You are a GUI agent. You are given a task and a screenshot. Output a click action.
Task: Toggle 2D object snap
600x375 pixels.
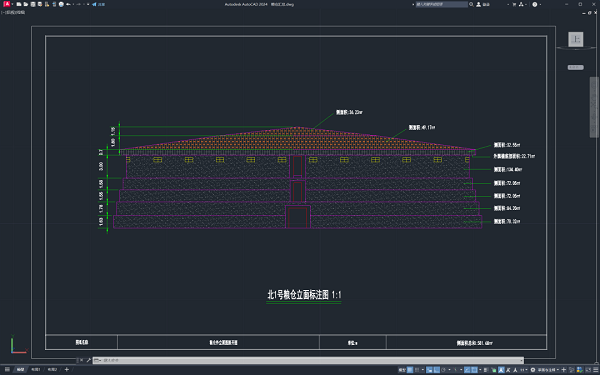(474, 370)
